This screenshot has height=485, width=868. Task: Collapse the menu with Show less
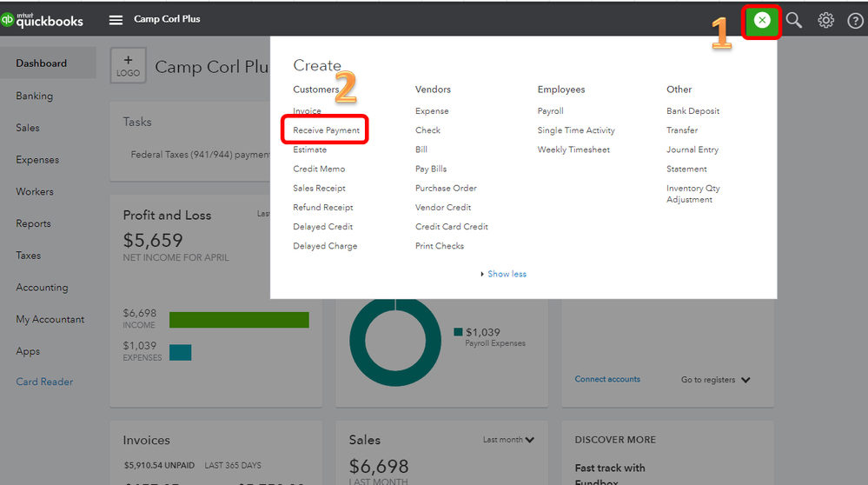tap(507, 274)
